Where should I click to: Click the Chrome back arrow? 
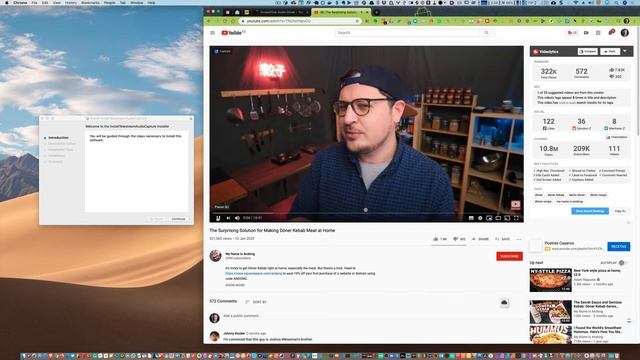click(x=209, y=21)
